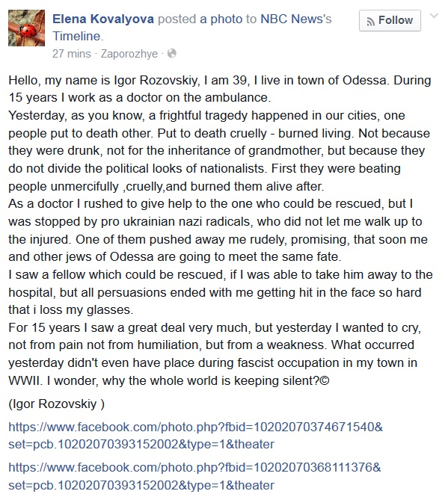Viewport: 448px width, 494px height.
Task: Click the paragraph starting "Yesterday, as you know"
Action: pos(219,151)
